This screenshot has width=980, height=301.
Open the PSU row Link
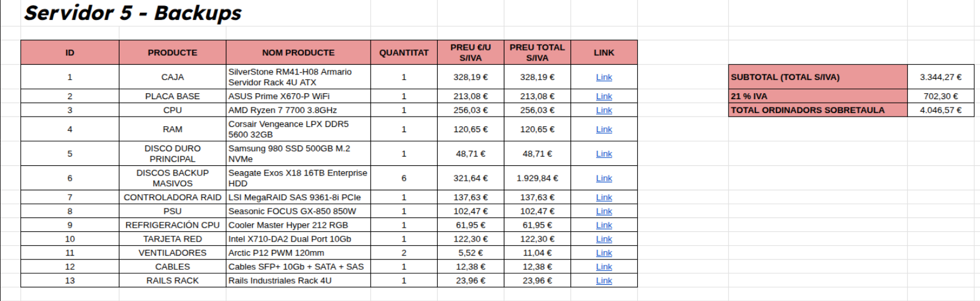tap(603, 211)
